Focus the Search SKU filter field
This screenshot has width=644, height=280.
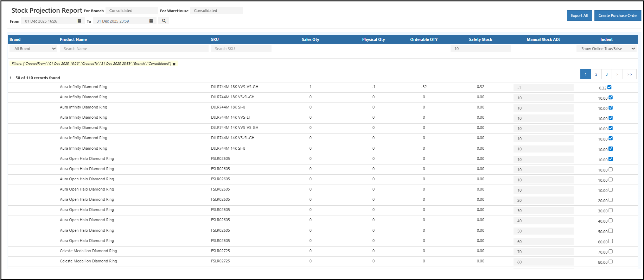241,49
